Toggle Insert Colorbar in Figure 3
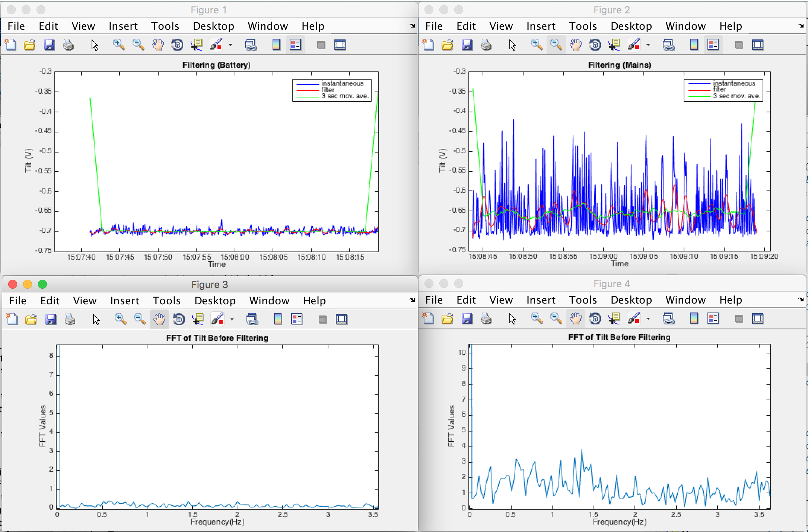Screen dimensions: 808x532 [278, 319]
